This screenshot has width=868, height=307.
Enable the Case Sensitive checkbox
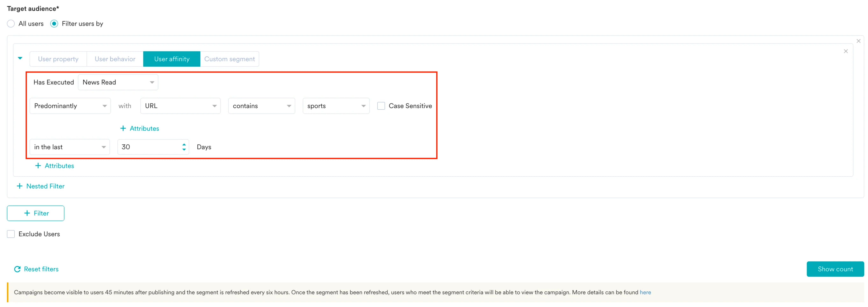381,106
